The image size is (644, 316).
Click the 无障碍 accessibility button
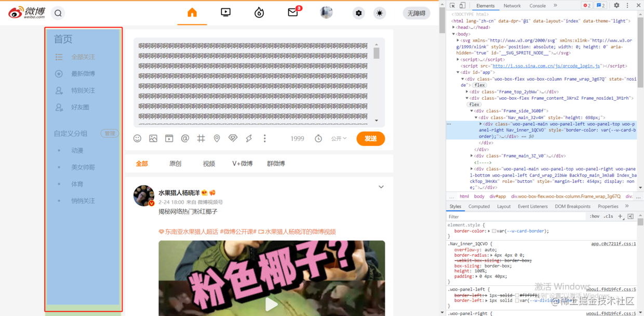[417, 14]
